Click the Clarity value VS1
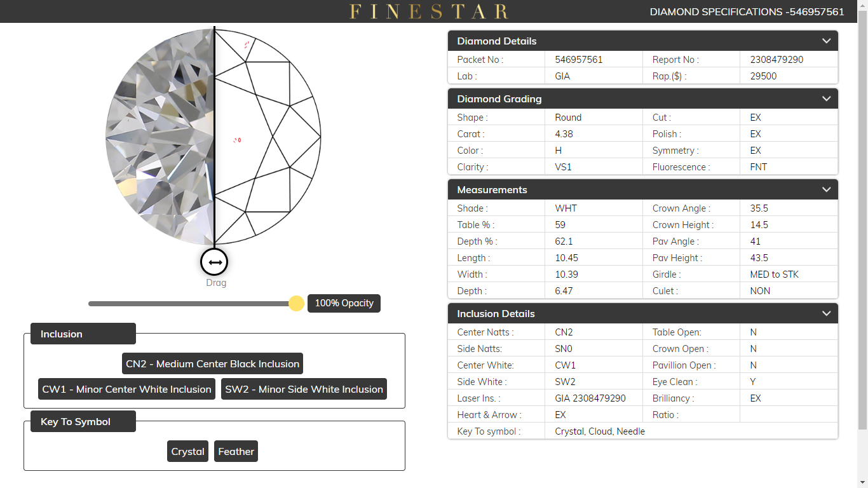 tap(563, 166)
